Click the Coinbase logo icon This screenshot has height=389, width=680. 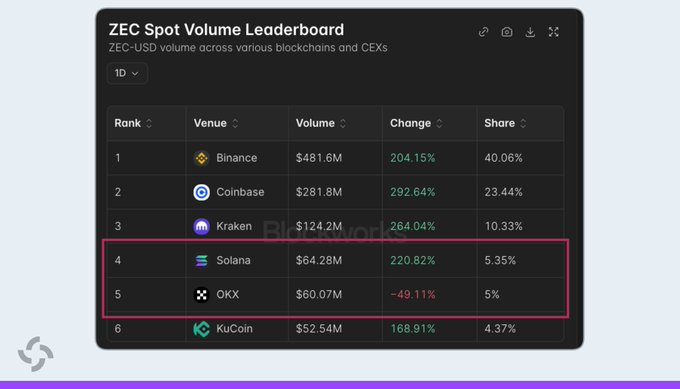(x=201, y=192)
